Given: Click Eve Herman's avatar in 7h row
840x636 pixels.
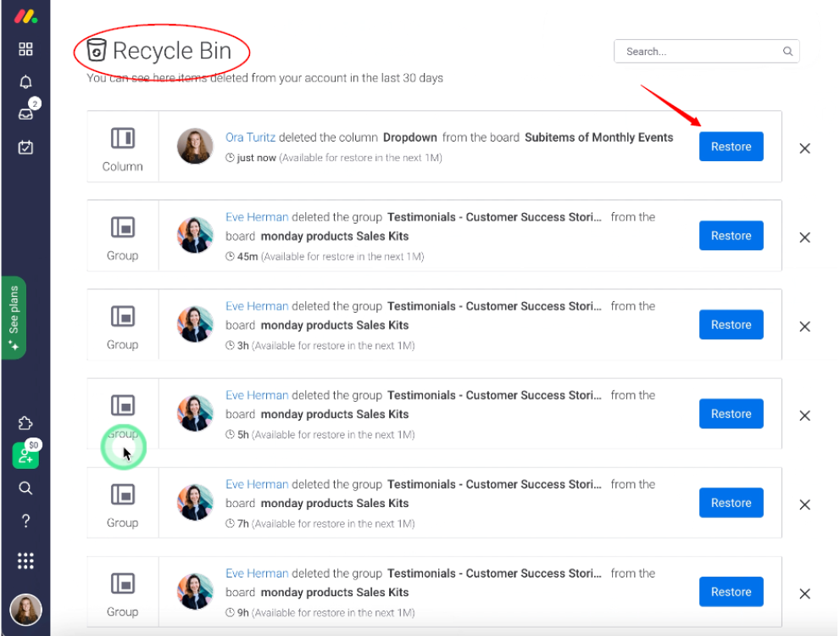Looking at the screenshot, I should 195,501.
